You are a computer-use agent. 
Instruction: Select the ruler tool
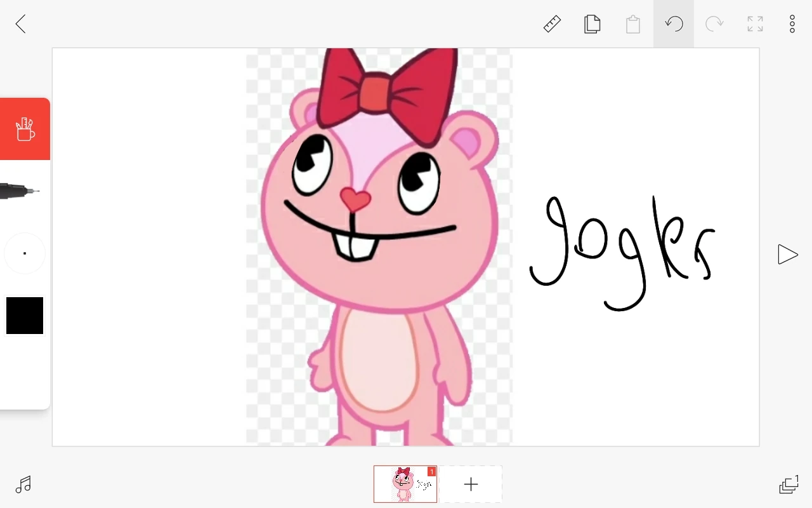(x=551, y=23)
